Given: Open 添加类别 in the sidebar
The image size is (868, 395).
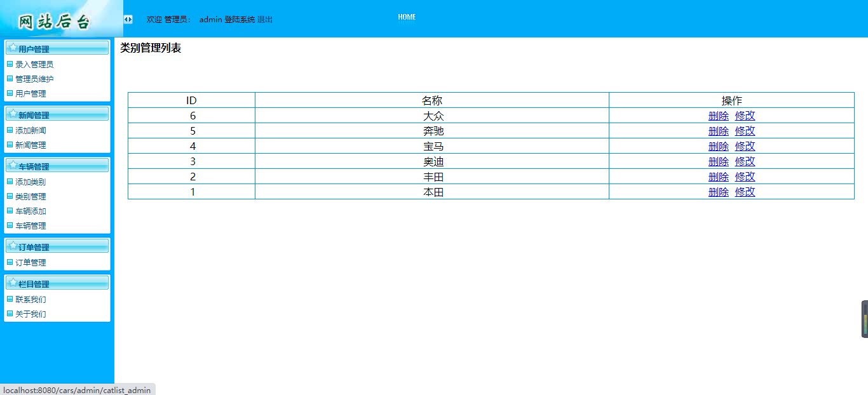Looking at the screenshot, I should coord(31,182).
